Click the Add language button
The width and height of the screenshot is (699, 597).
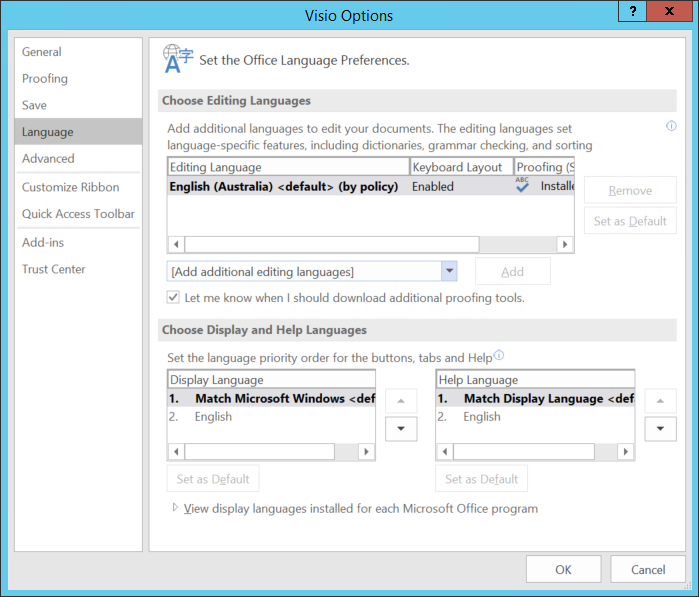(513, 271)
